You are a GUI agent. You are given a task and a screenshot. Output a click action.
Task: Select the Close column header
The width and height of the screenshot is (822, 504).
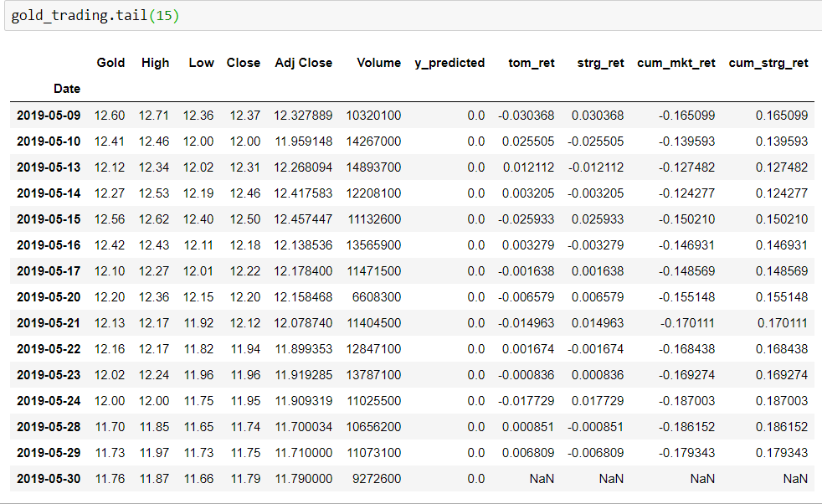[x=243, y=63]
